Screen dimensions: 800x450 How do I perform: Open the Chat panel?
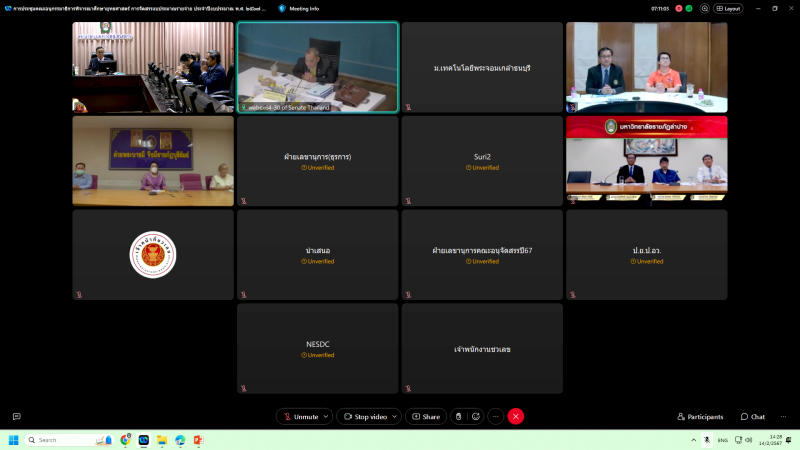(753, 416)
